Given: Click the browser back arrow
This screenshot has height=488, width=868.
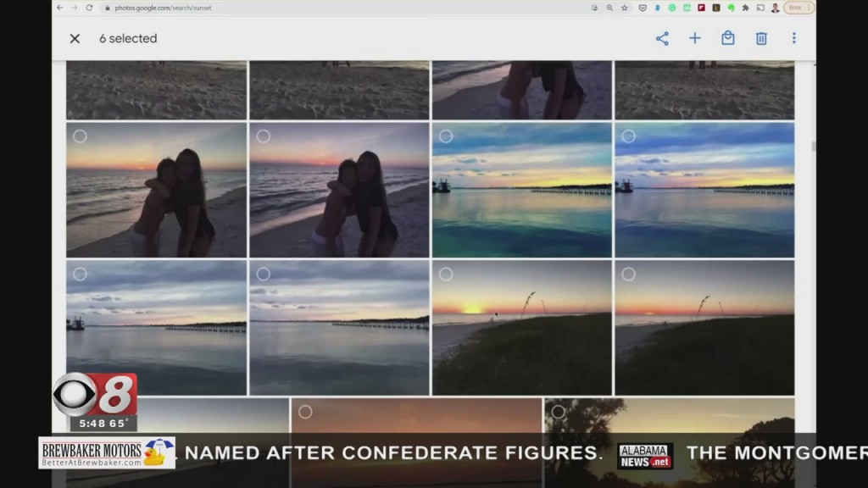Looking at the screenshot, I should click(x=59, y=8).
